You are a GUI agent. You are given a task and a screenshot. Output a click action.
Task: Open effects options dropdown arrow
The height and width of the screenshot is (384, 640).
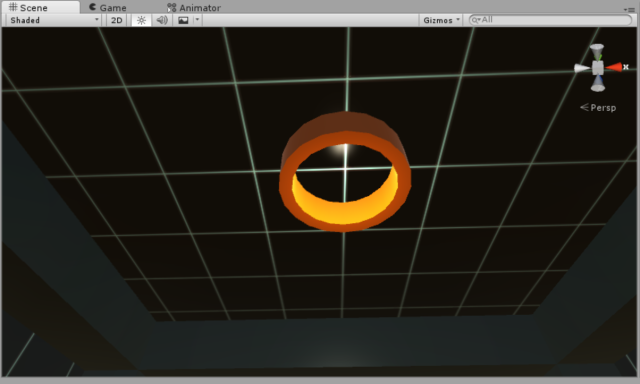(x=197, y=20)
